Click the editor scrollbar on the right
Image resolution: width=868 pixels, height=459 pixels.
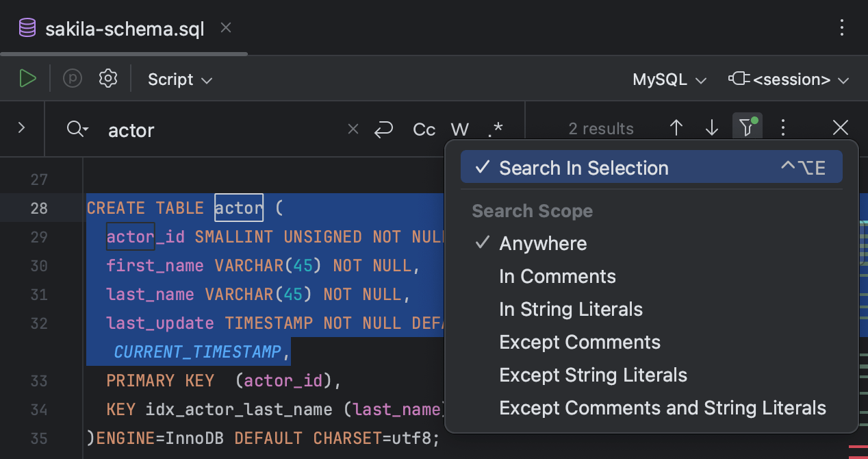coord(862,274)
